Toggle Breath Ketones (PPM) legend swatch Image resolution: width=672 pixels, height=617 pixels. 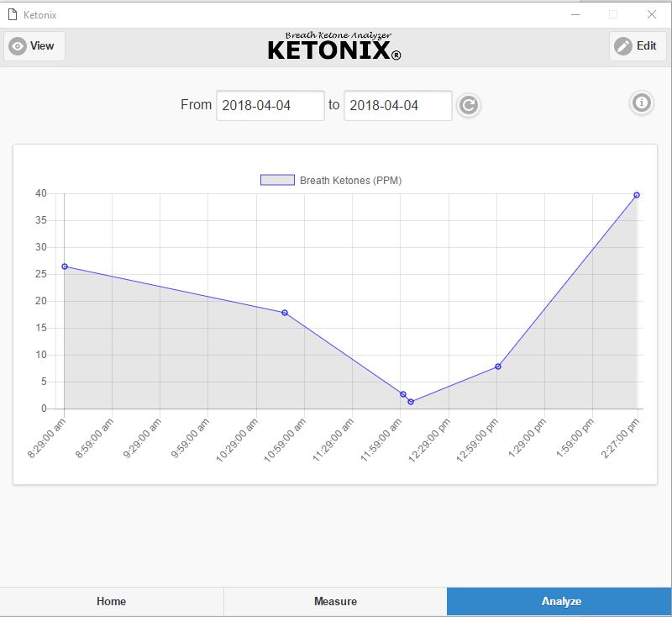click(x=277, y=180)
